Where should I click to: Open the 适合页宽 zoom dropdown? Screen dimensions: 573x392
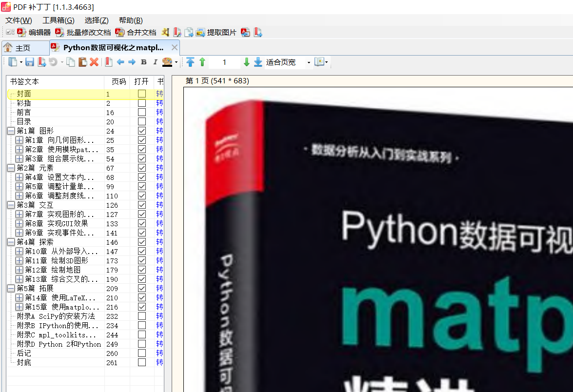click(309, 62)
